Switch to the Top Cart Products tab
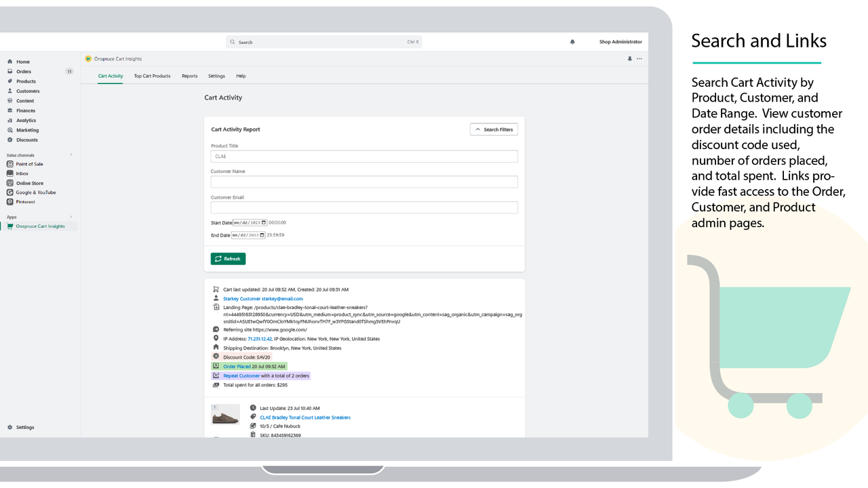The width and height of the screenshot is (868, 488). (x=153, y=76)
